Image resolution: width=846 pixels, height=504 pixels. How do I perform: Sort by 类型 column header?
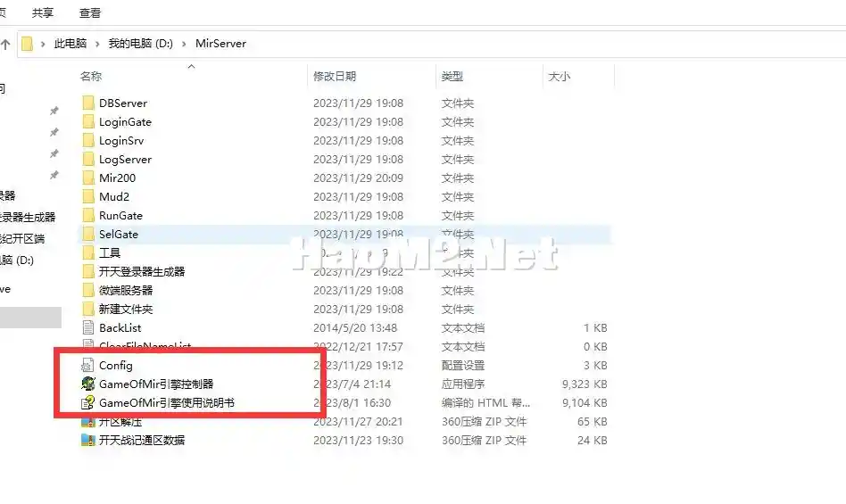(x=452, y=77)
